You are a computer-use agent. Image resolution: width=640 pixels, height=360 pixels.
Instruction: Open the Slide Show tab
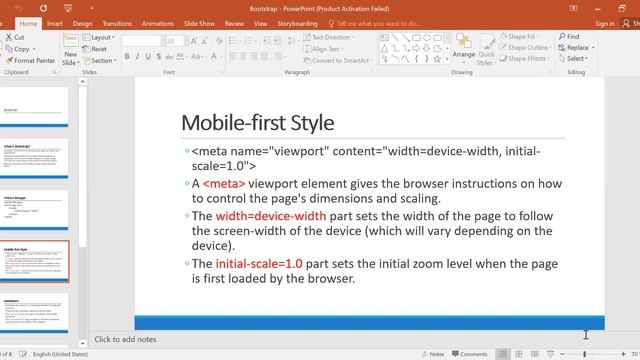click(199, 24)
